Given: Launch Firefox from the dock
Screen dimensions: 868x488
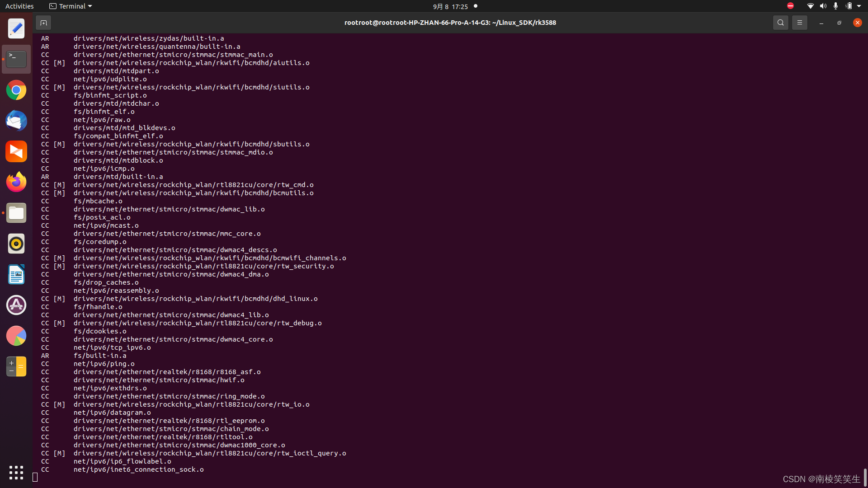Looking at the screenshot, I should pos(16,182).
